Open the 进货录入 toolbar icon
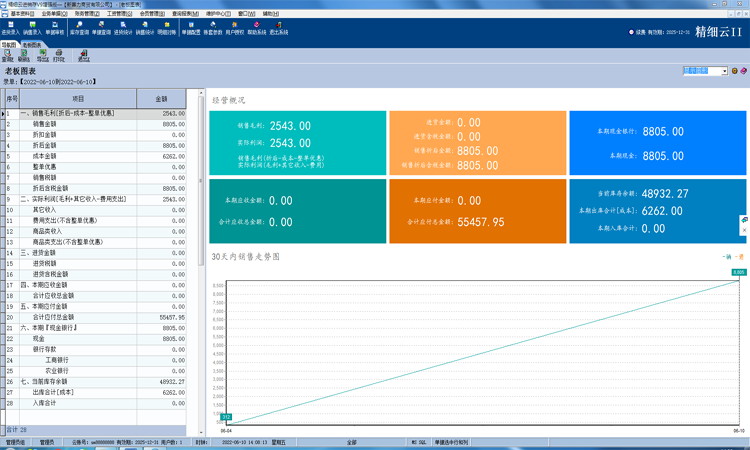Image resolution: width=750 pixels, height=450 pixels. click(x=10, y=28)
